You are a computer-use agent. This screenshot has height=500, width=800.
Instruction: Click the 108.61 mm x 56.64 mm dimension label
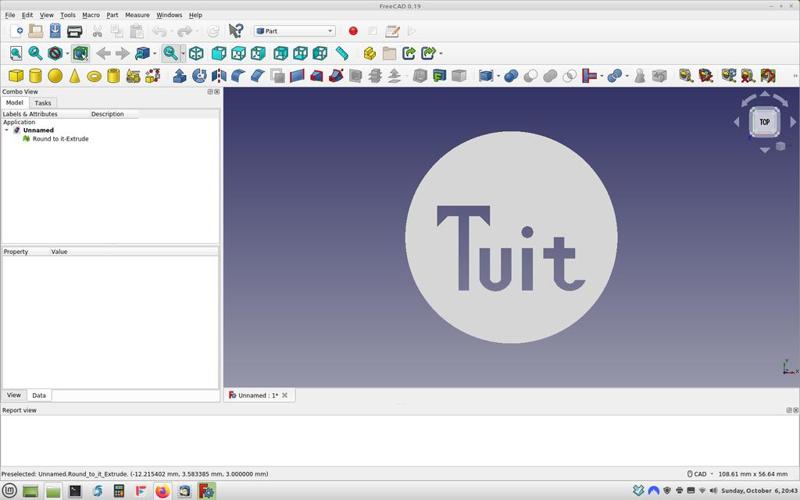click(753, 474)
